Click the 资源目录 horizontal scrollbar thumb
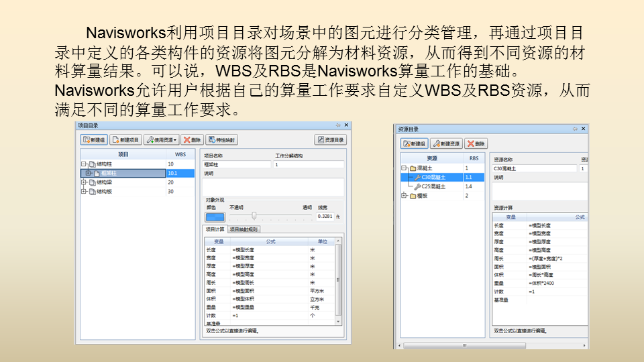The width and height of the screenshot is (644, 362). tap(464, 346)
